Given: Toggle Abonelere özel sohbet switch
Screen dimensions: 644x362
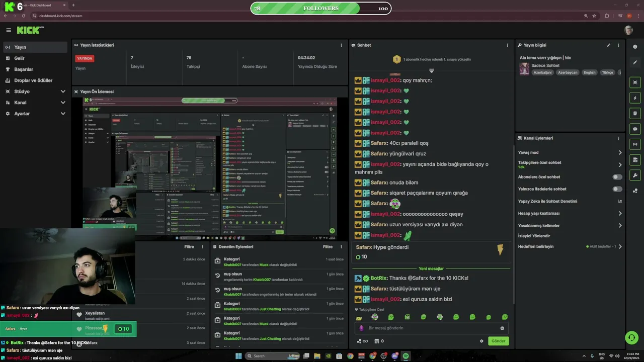Looking at the screenshot, I should (617, 177).
